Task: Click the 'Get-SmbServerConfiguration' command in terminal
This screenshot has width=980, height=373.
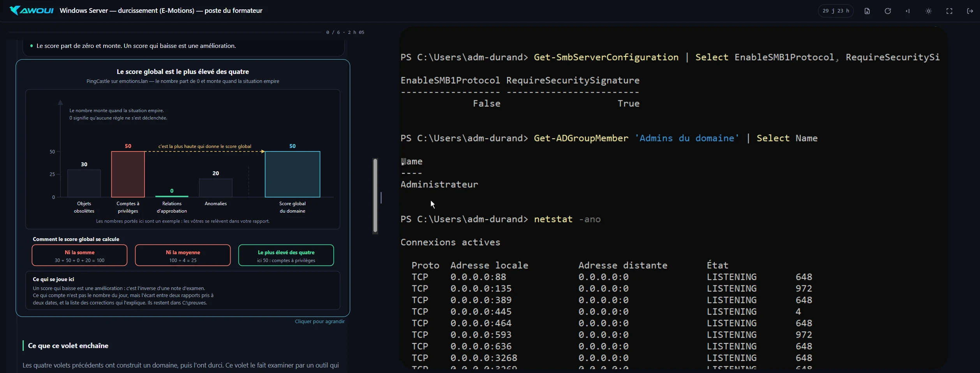Action: (606, 57)
